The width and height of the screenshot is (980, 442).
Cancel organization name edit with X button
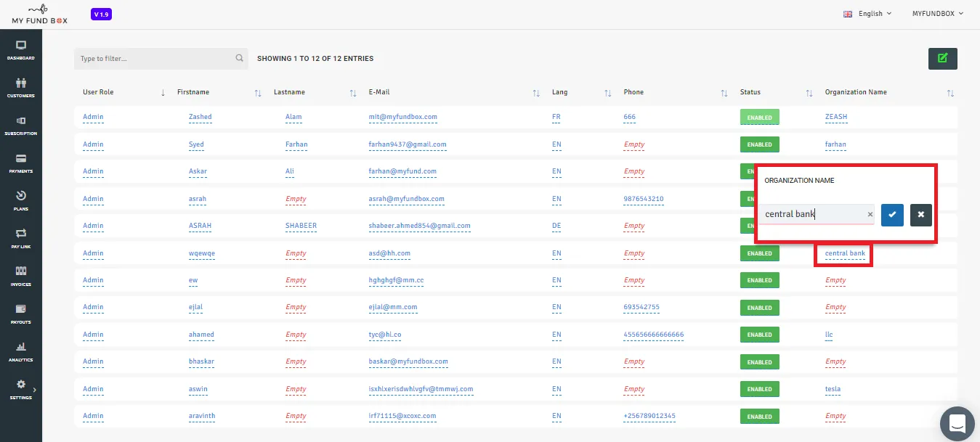[920, 215]
